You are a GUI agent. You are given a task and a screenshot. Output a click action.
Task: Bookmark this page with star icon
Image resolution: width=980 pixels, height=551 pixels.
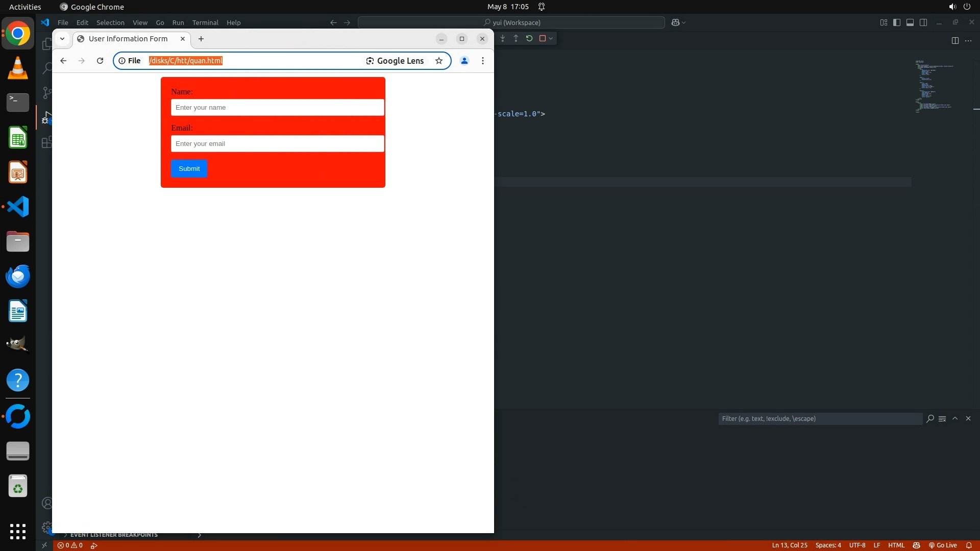439,61
